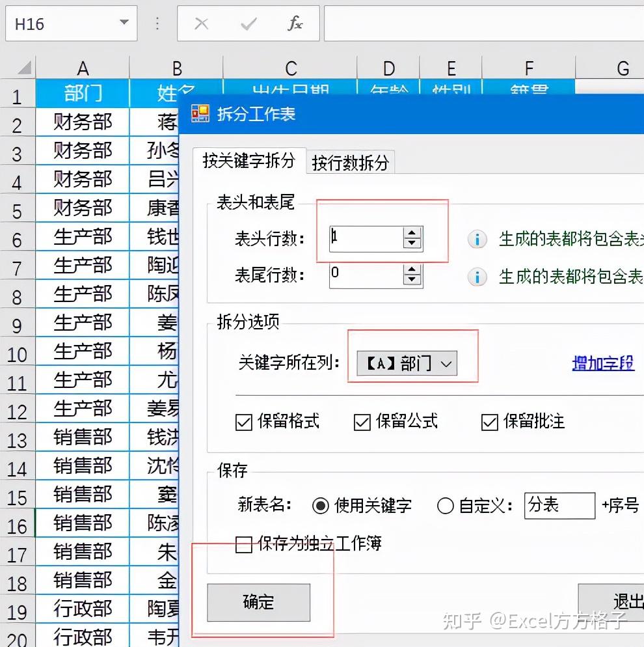The image size is (644, 647).
Task: Click the info icon beside 表尾 tip message
Action: tap(477, 277)
